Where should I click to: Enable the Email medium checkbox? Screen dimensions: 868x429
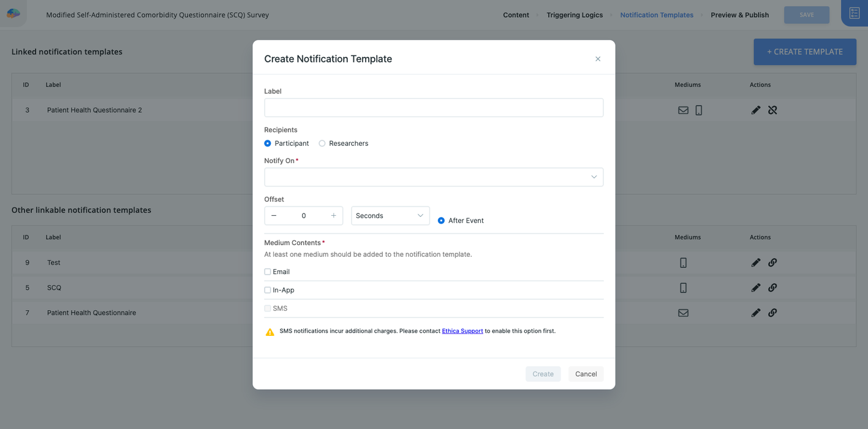tap(267, 271)
